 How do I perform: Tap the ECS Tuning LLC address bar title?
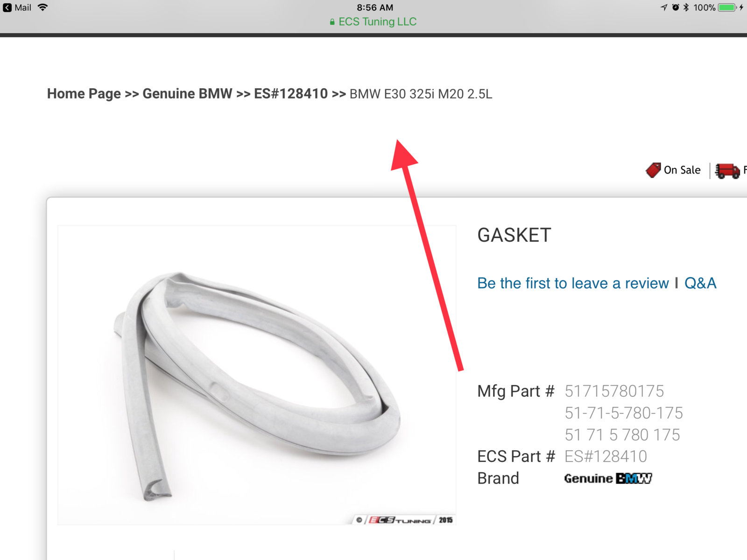[x=377, y=22]
